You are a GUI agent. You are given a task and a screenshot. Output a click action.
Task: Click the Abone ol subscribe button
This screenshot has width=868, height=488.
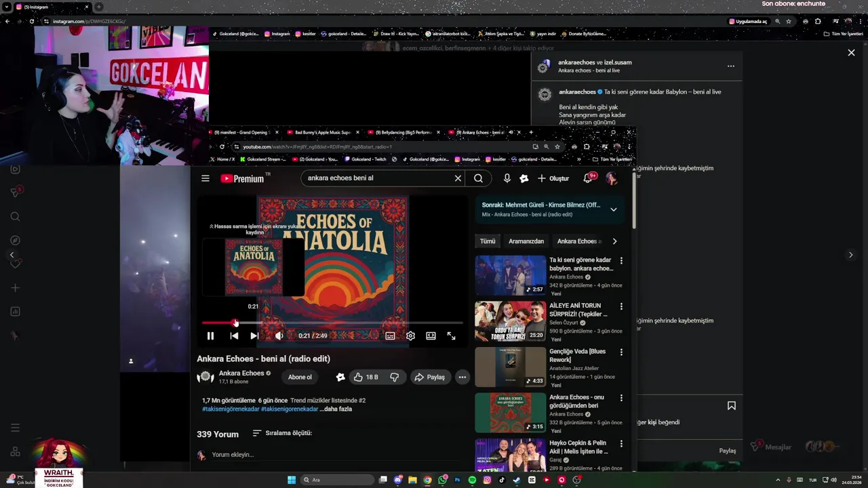[300, 377]
